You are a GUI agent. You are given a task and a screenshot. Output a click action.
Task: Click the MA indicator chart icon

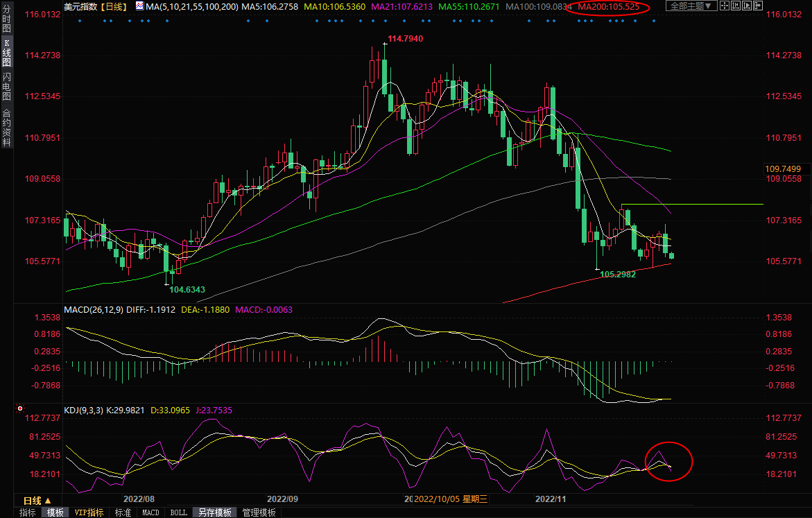coord(139,6)
